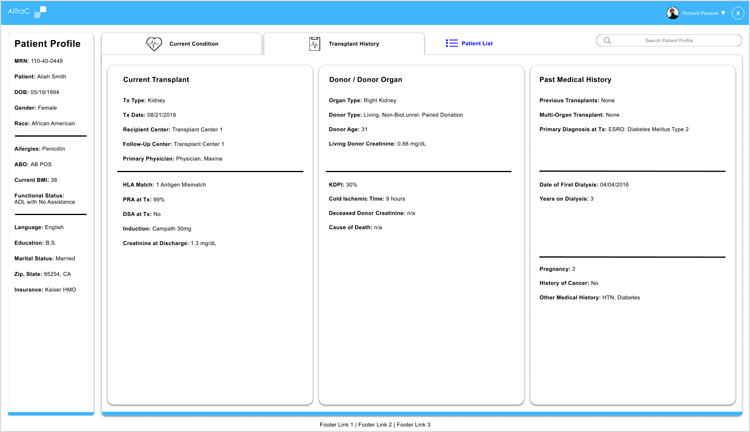Screen dimensions: 750x432
Task: Click the Pregnancy value 2
Action: point(574,269)
